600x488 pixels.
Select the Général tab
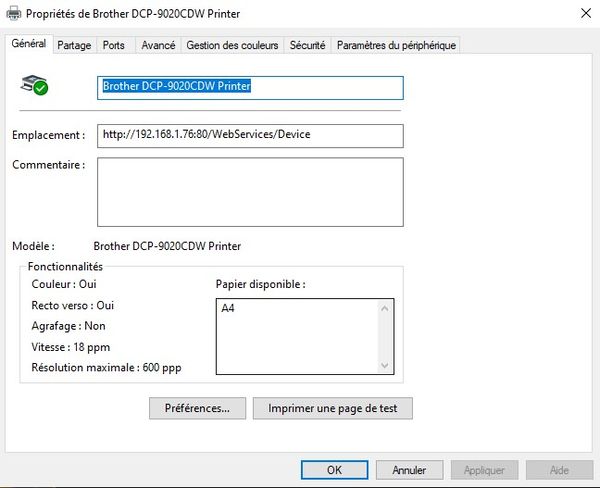click(29, 44)
